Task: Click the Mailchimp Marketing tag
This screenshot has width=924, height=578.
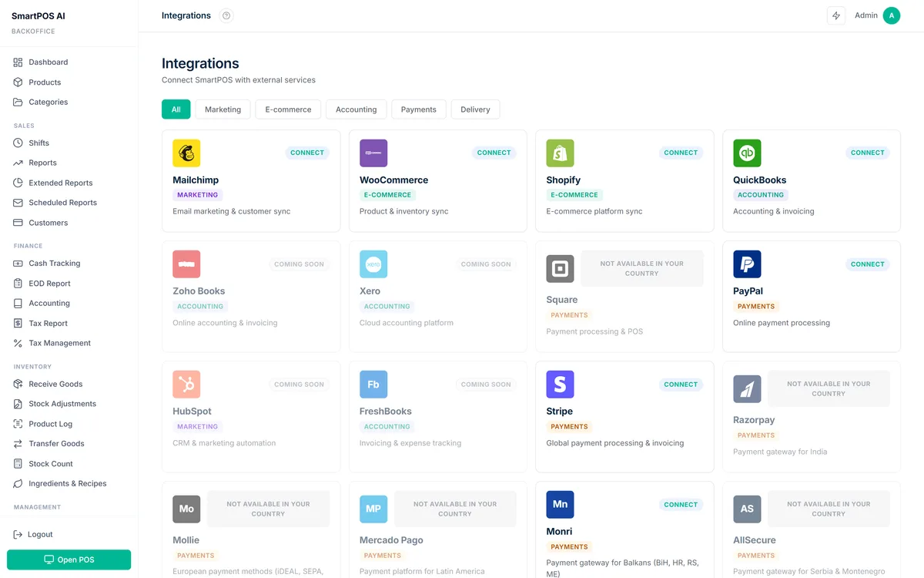Action: pos(197,195)
